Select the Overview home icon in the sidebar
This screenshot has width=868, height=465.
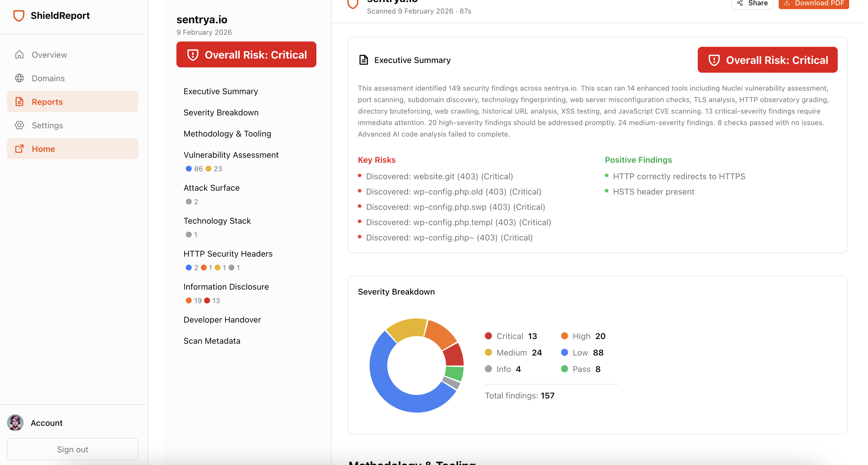pyautogui.click(x=19, y=54)
